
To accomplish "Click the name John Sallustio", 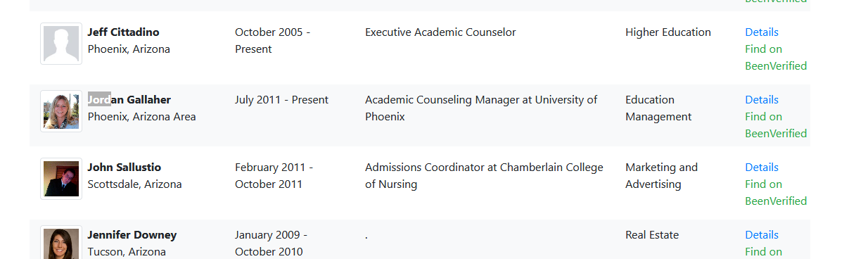I will point(124,168).
